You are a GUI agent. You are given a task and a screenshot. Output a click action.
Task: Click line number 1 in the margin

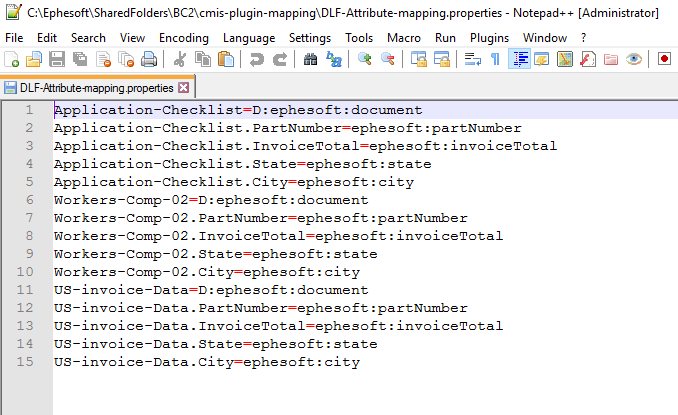coord(29,110)
